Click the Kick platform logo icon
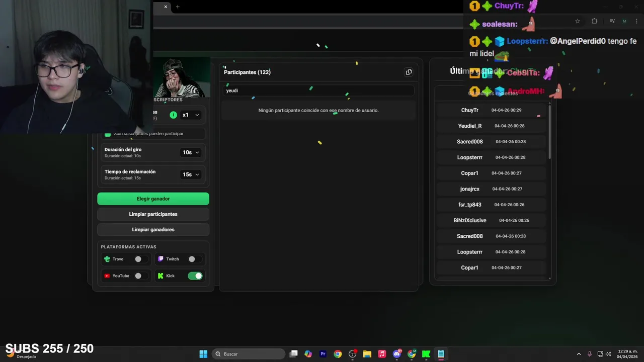The image size is (644, 362). (x=160, y=276)
